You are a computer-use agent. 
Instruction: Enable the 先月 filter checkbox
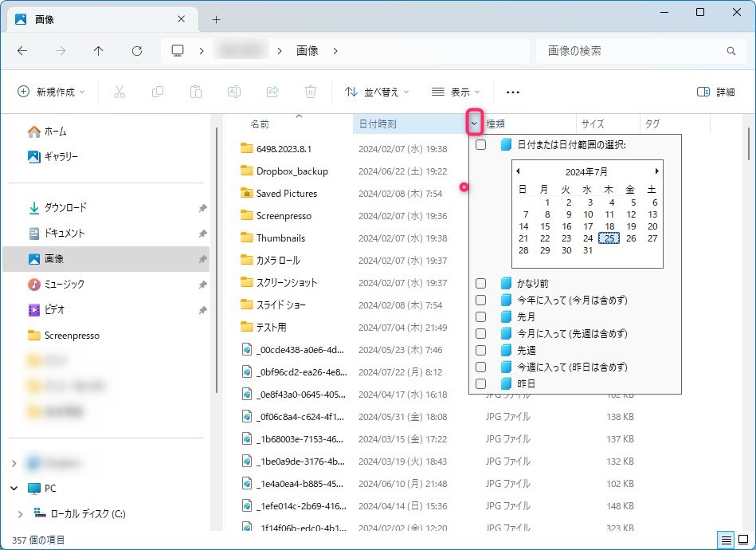pos(480,316)
